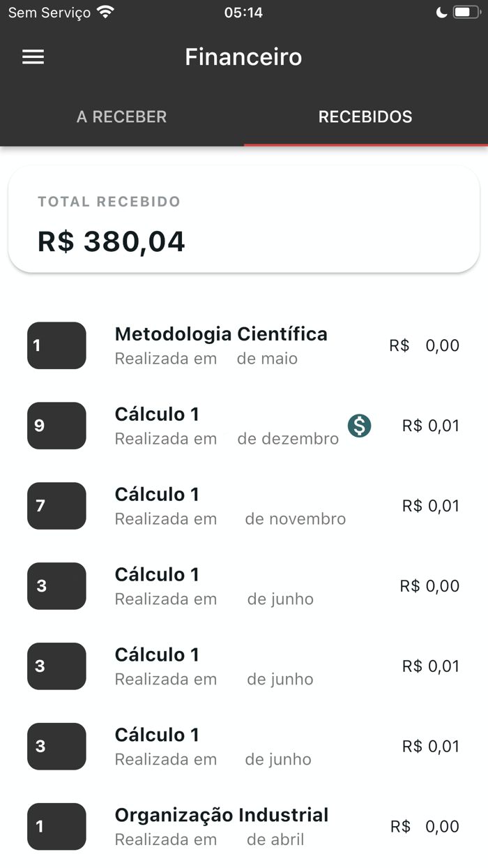Tap the payment dollar icon beside Cálculo 1
This screenshot has width=488, height=868.
(358, 426)
